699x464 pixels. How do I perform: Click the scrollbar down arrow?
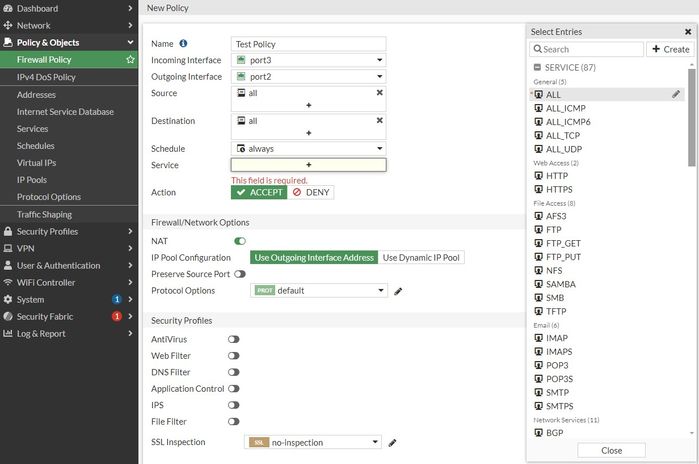click(x=691, y=433)
